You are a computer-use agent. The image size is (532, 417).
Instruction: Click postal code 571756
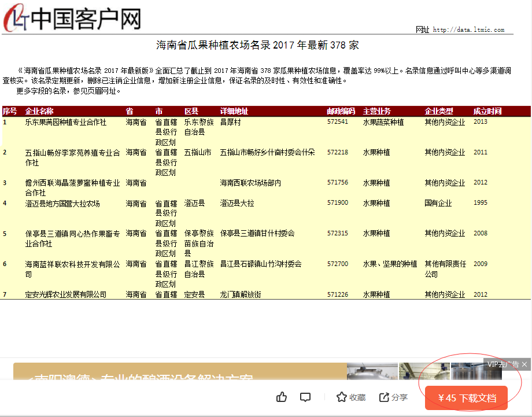338,182
